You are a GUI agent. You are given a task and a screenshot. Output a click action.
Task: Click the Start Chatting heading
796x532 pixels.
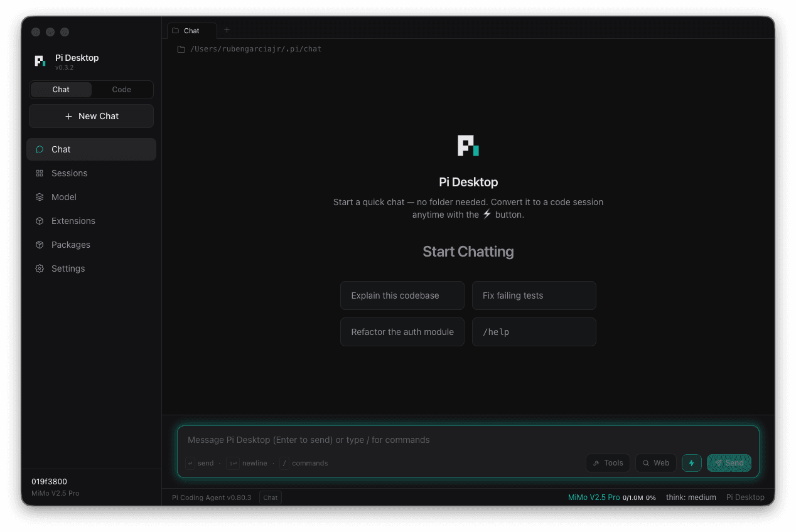[468, 252]
